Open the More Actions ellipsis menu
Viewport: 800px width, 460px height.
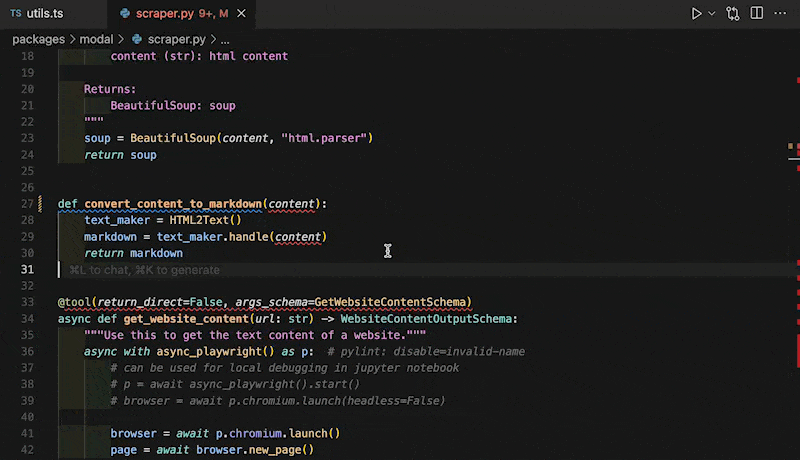782,14
